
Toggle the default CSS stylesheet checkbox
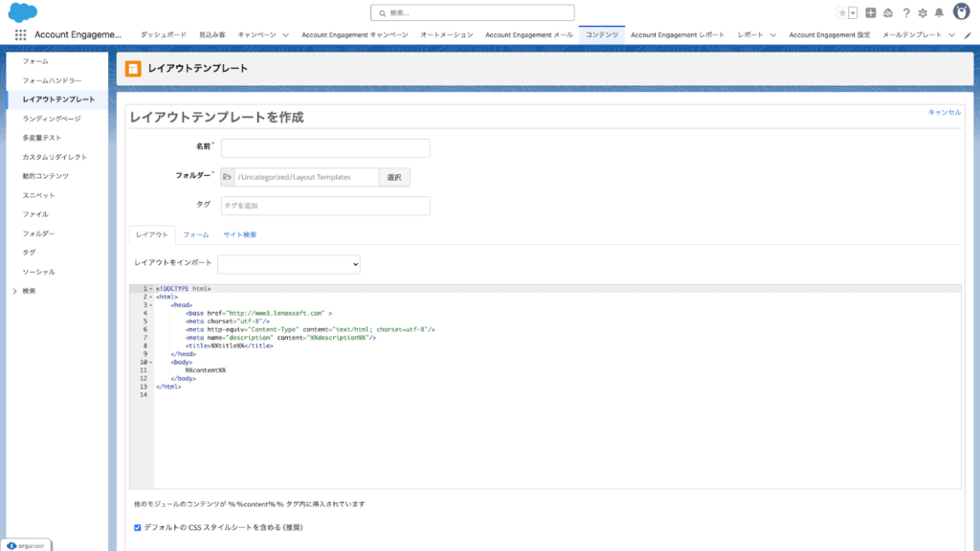(x=138, y=527)
